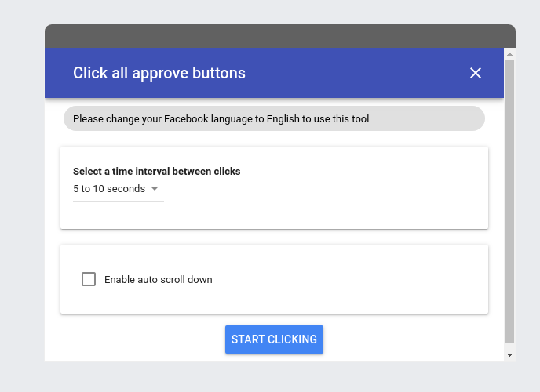Open the 5 to 10 seconds interval dropdown
This screenshot has height=392, width=540.
[x=118, y=189]
